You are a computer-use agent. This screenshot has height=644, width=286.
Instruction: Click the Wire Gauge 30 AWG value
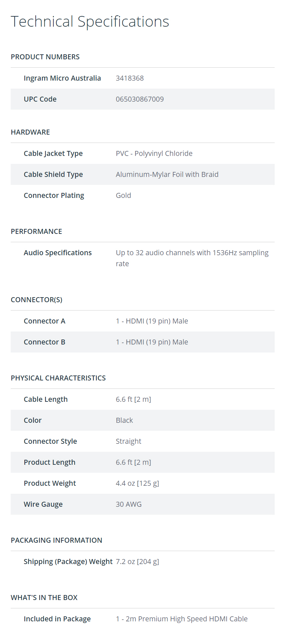pyautogui.click(x=129, y=504)
